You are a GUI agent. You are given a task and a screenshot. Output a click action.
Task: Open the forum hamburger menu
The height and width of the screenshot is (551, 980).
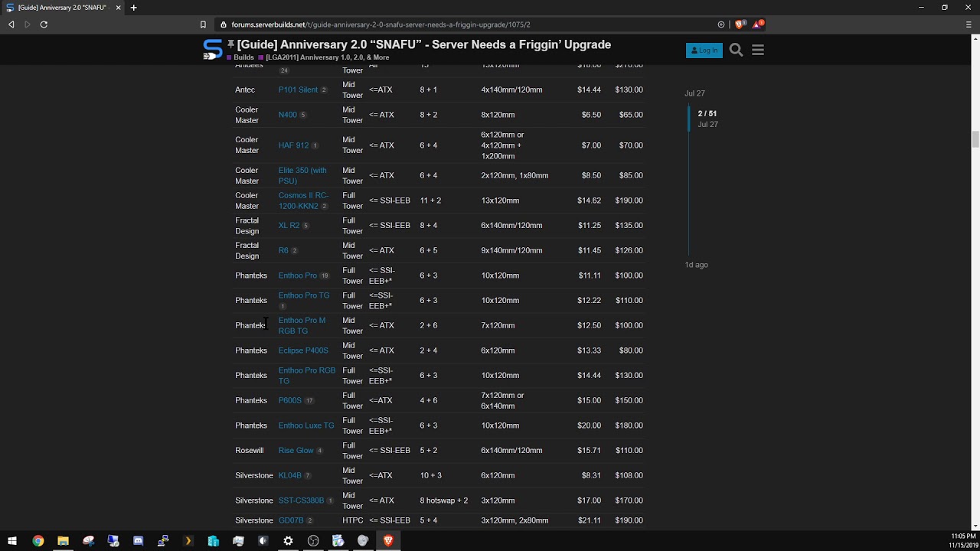(x=758, y=50)
